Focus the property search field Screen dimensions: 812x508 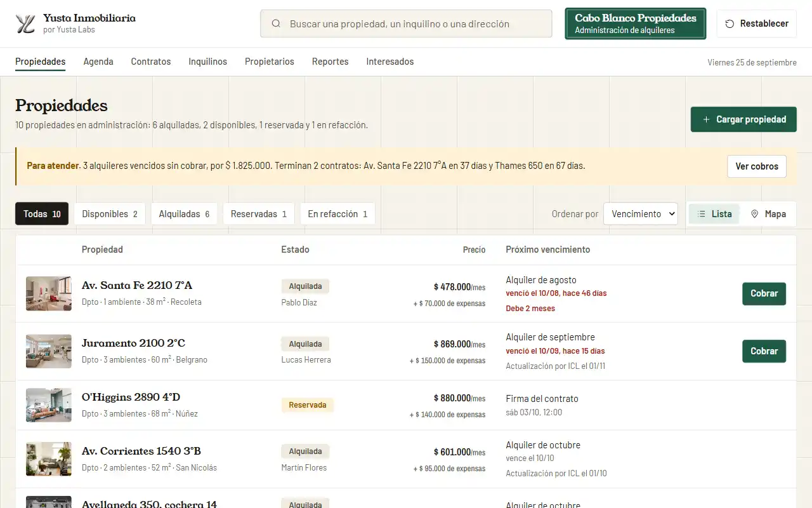pyautogui.click(x=406, y=23)
